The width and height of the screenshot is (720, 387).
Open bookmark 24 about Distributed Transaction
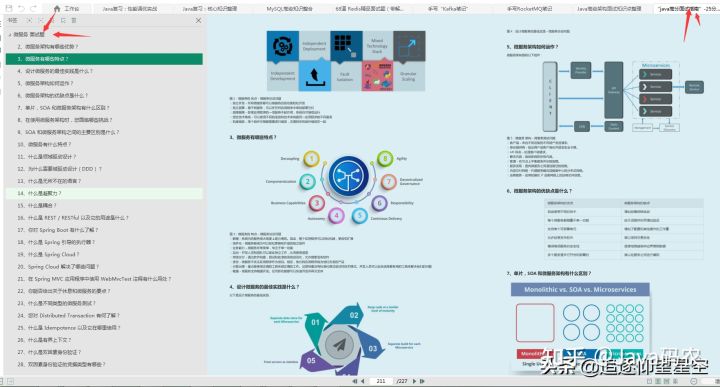point(68,315)
